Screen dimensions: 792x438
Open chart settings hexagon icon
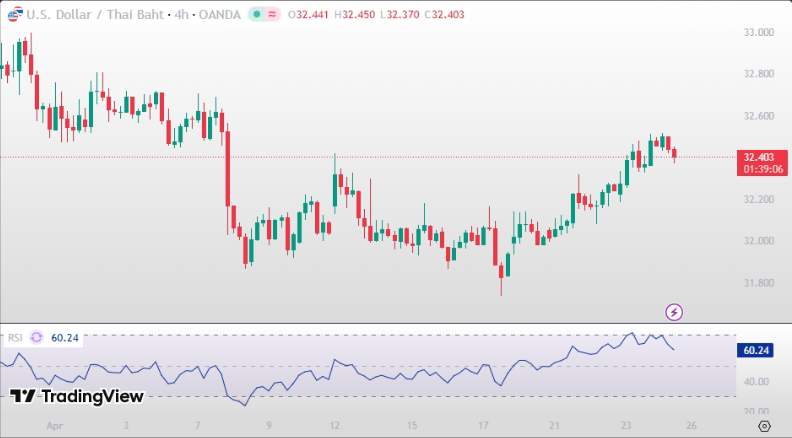[764, 426]
